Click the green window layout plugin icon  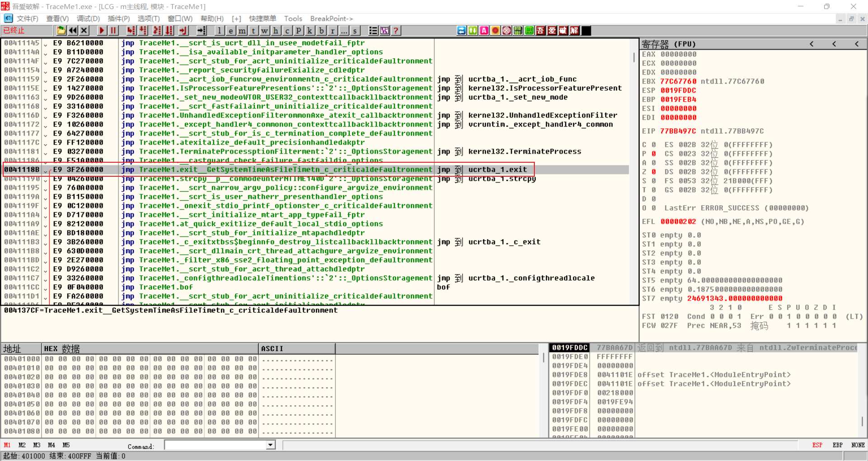(x=529, y=31)
